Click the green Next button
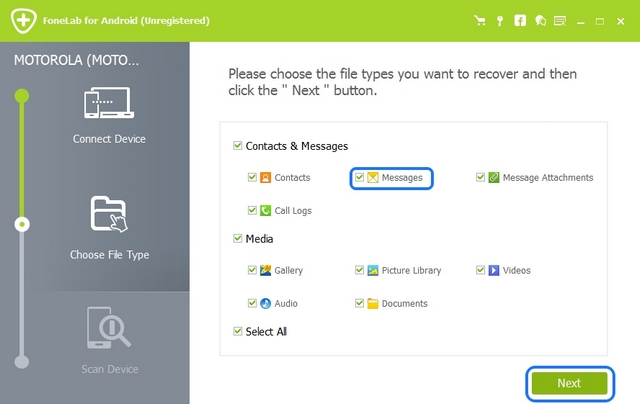The width and height of the screenshot is (640, 404). pos(569,383)
